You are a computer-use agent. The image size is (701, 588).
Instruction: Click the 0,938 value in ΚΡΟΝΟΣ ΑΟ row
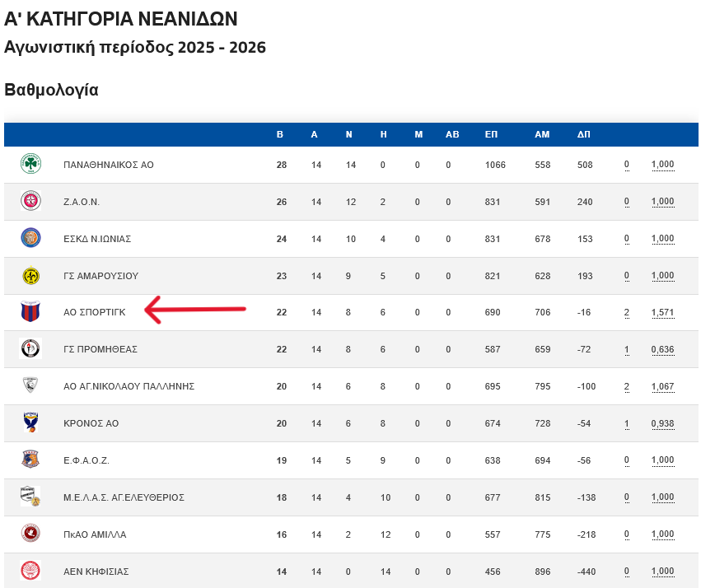point(662,423)
